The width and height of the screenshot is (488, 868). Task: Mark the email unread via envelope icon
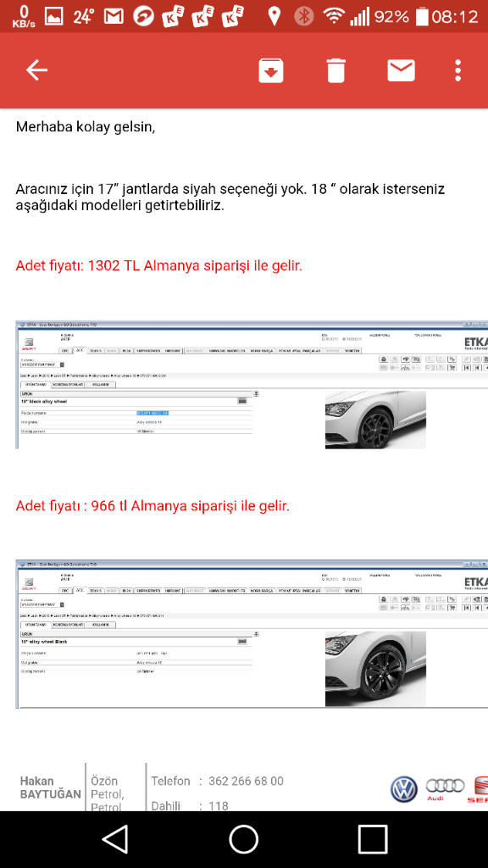[401, 71]
